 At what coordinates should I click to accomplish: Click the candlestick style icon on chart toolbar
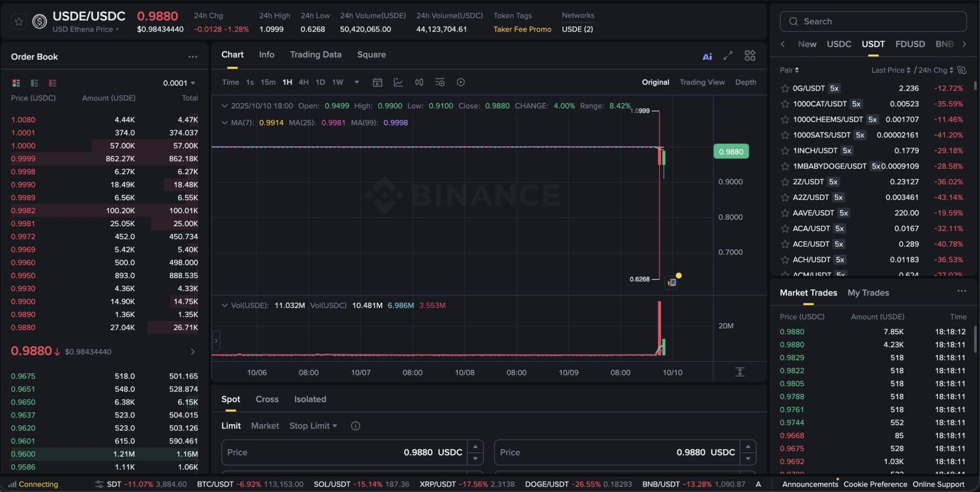[418, 82]
